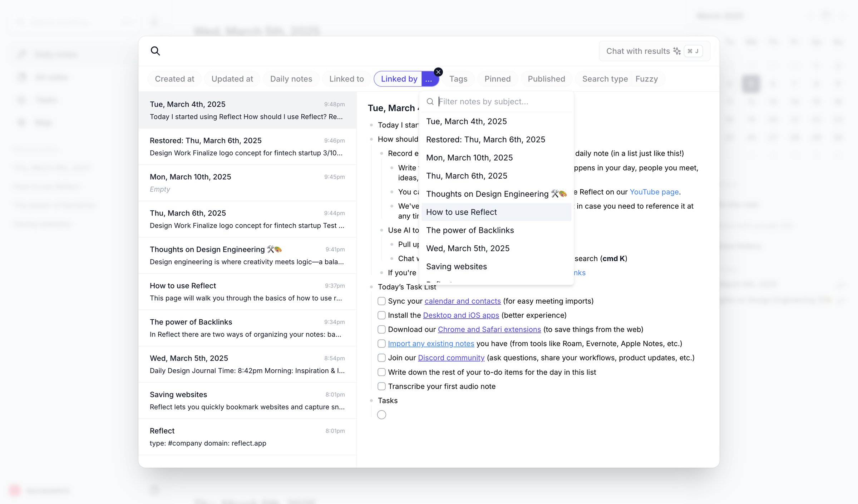858x504 pixels.
Task: Toggle the empty circular task under Tasks
Action: [381, 415]
